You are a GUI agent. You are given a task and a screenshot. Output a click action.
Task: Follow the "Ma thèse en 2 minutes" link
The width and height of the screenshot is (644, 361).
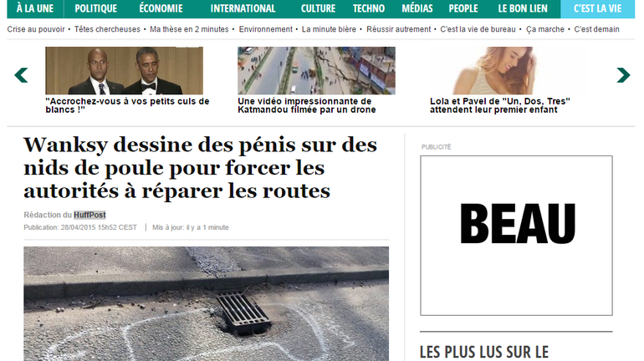[189, 29]
